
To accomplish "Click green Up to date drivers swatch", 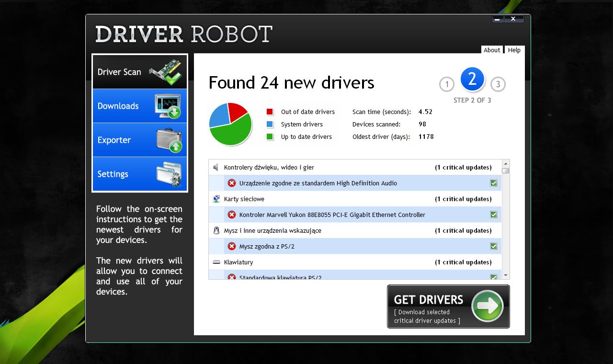I will [270, 136].
